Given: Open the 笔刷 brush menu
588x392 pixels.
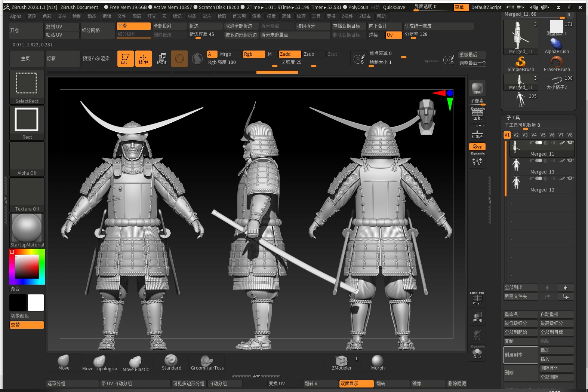Looking at the screenshot, I should click(32, 16).
